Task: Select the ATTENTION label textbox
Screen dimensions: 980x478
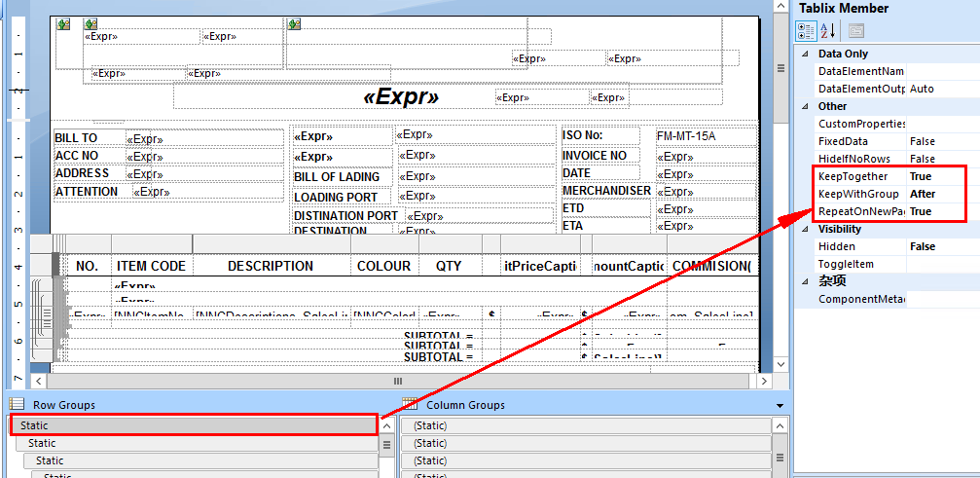Action: [92, 192]
